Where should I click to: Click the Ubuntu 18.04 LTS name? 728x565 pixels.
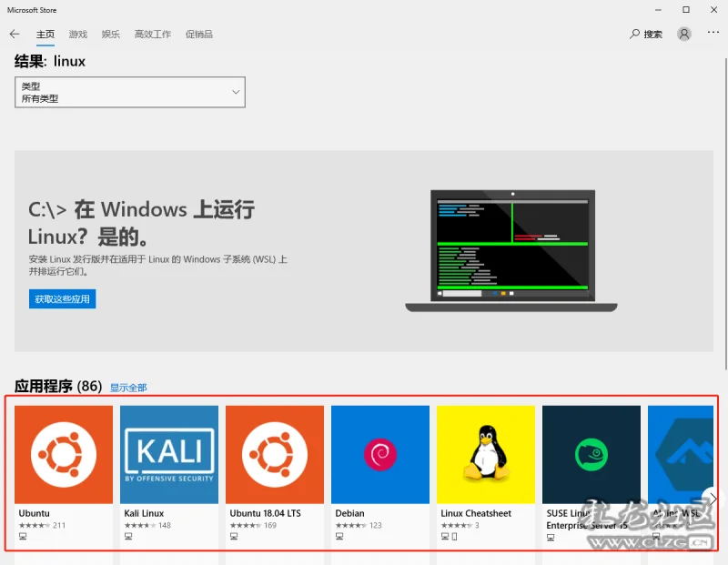[265, 513]
